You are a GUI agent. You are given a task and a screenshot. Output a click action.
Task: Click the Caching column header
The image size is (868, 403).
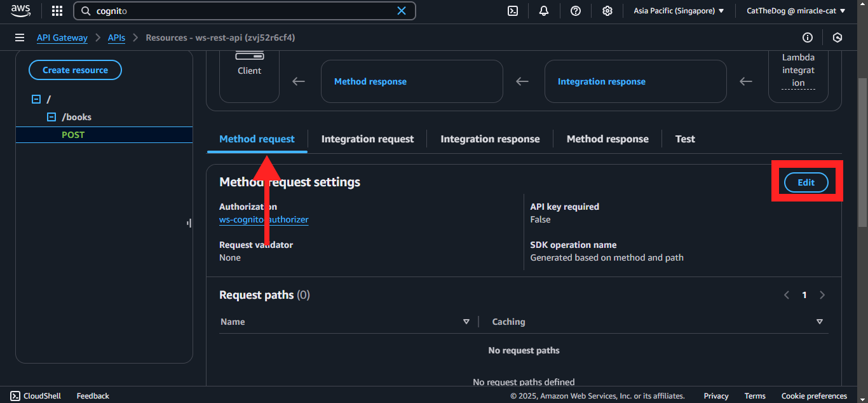[508, 322]
